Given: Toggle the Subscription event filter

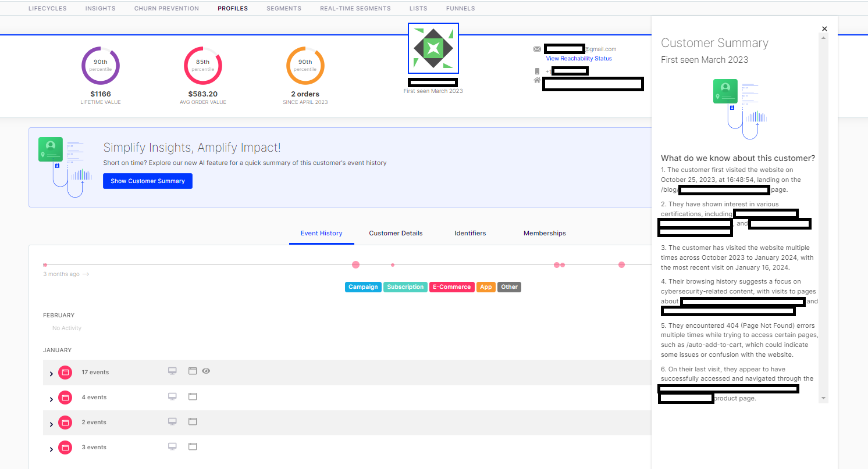Looking at the screenshot, I should tap(405, 287).
